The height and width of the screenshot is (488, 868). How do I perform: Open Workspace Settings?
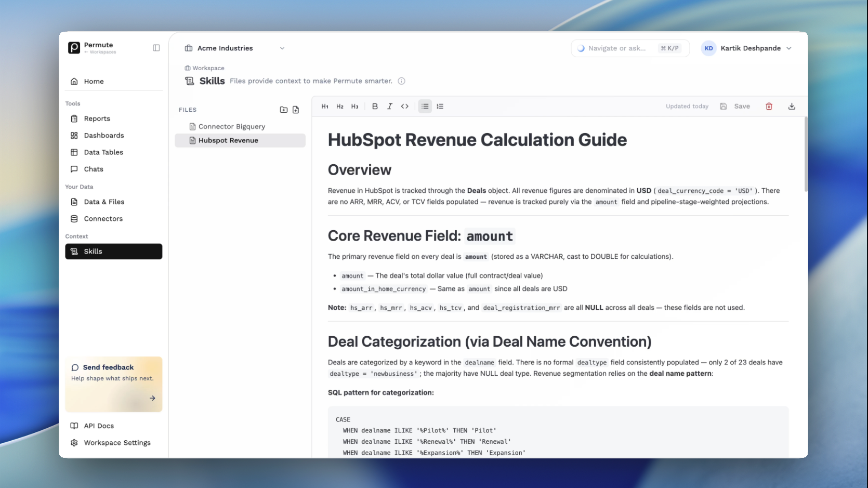114,443
